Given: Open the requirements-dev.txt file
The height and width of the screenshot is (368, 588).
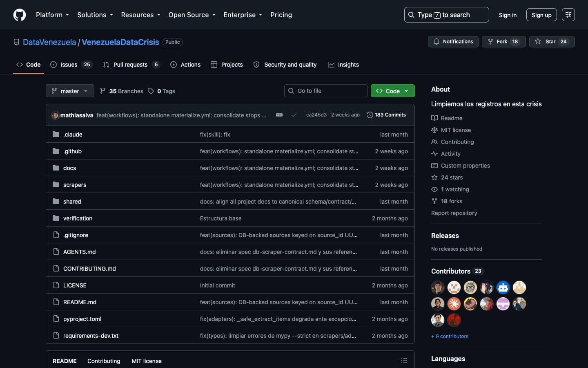Looking at the screenshot, I should pos(91,336).
